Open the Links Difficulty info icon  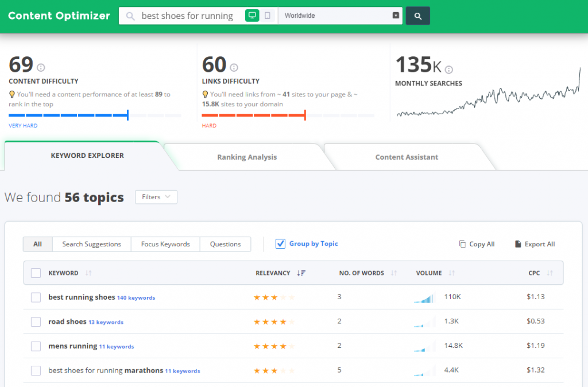click(234, 68)
